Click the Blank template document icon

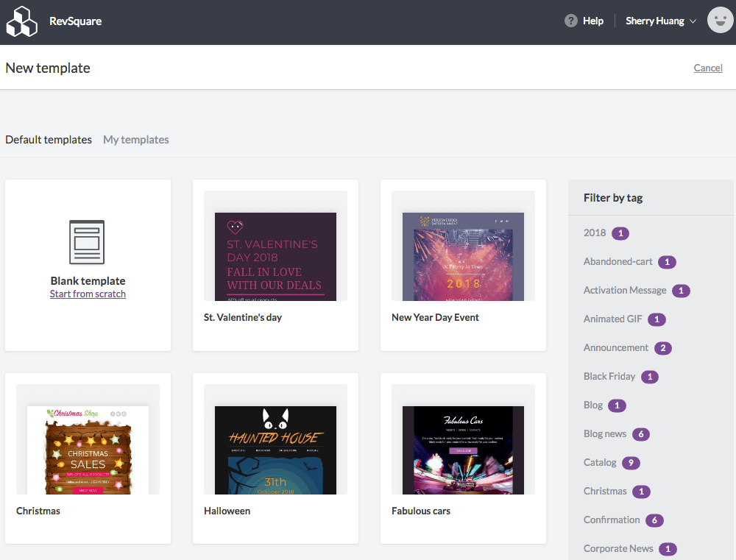tap(88, 242)
